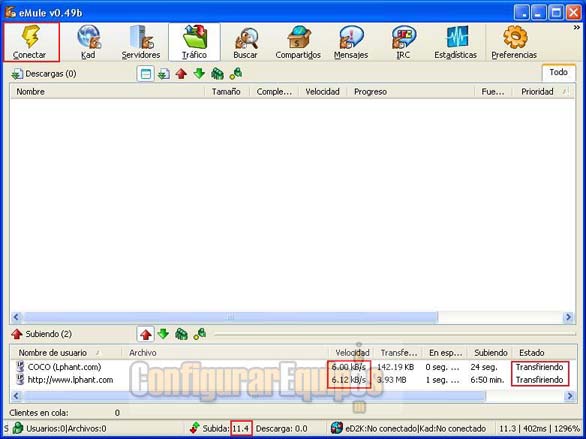Select the http://www.lphant.com upload row
The image size is (586, 439).
[293, 380]
